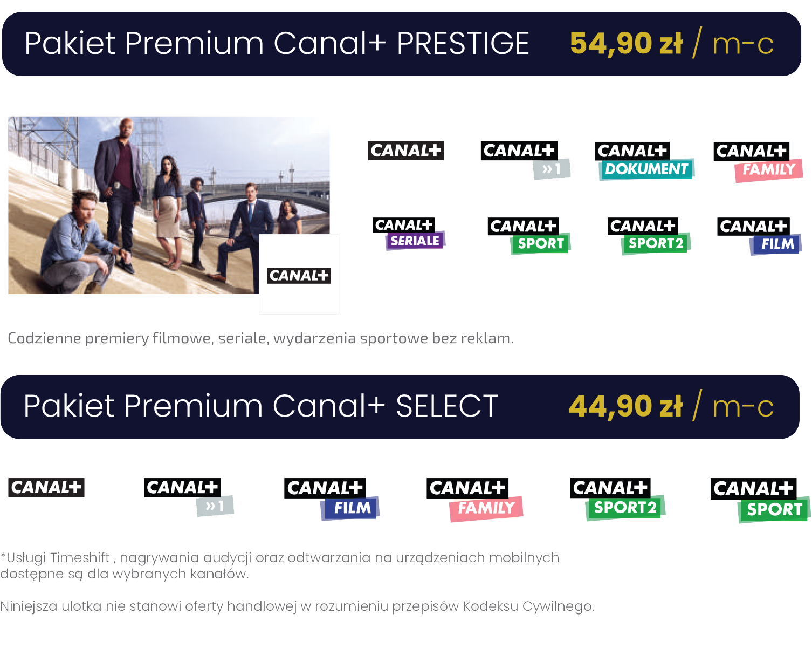Select the CANAL+ 1 logo in Select row
Screen dimensions: 812x655
[189, 497]
